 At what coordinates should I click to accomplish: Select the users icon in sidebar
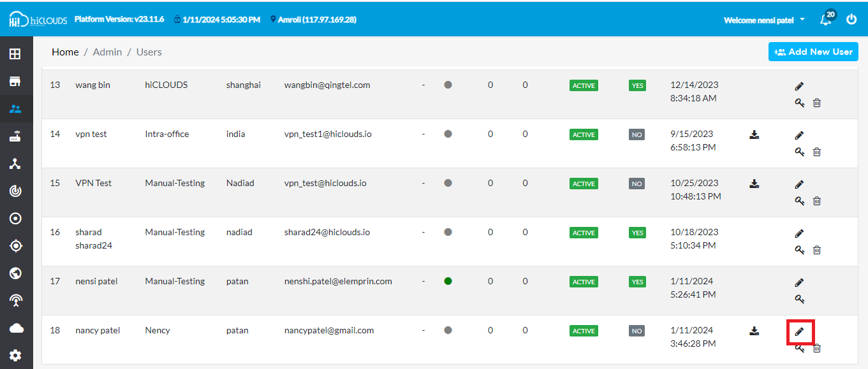(15, 109)
